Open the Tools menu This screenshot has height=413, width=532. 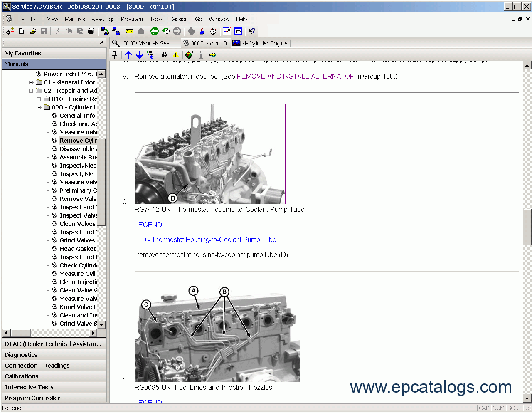point(156,19)
